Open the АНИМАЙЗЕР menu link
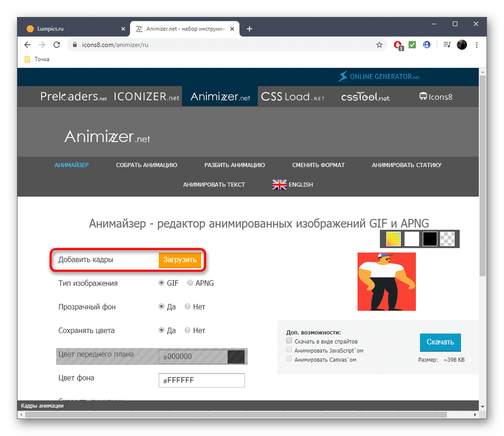 coord(72,165)
